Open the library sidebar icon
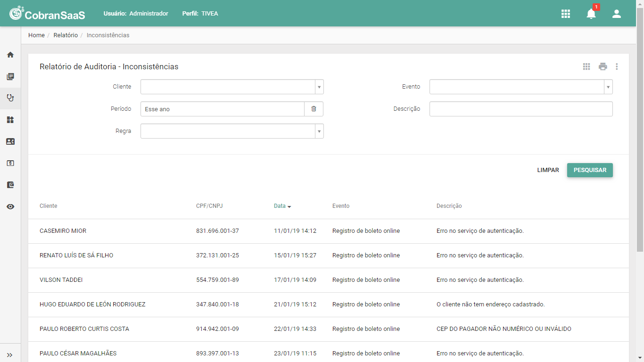The width and height of the screenshot is (644, 362). click(x=10, y=76)
